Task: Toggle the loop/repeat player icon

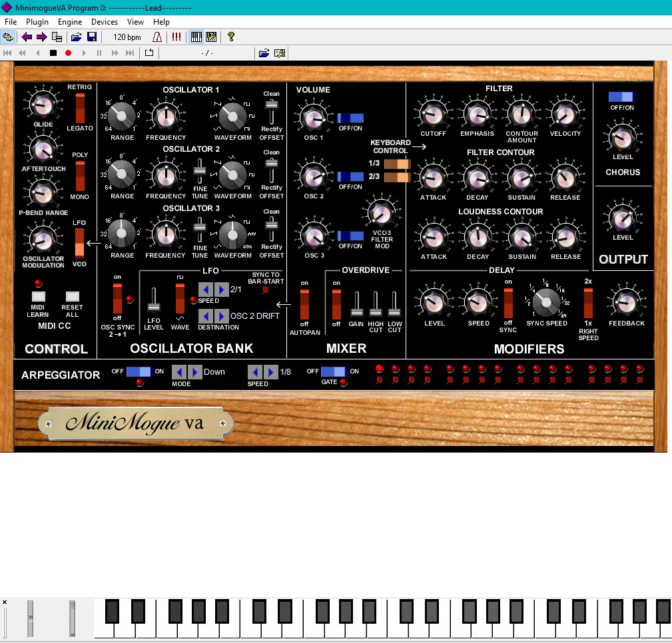Action: (149, 53)
